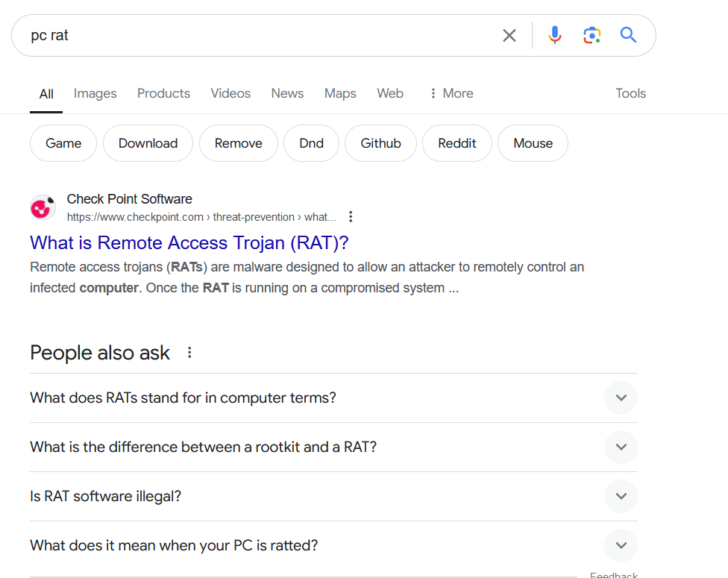This screenshot has width=728, height=578.
Task: Open the three-dot menu beside the checkpoint.com URL
Action: (x=351, y=217)
